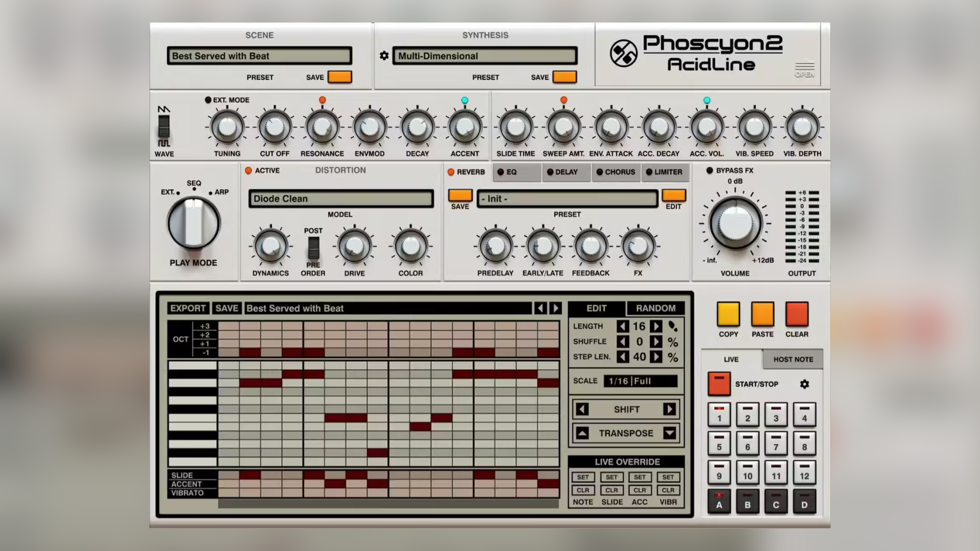
Task: Click the Live Override settings gear
Action: pyautogui.click(x=804, y=384)
